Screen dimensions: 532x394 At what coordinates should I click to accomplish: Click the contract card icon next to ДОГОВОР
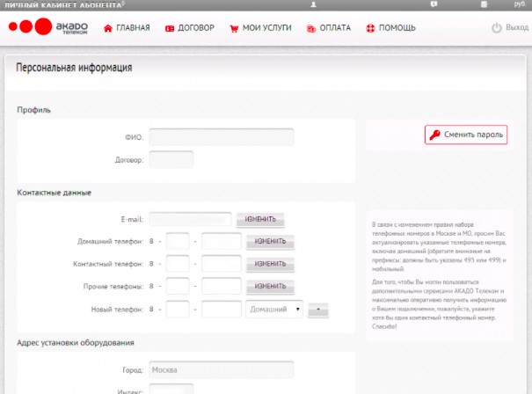pos(170,28)
